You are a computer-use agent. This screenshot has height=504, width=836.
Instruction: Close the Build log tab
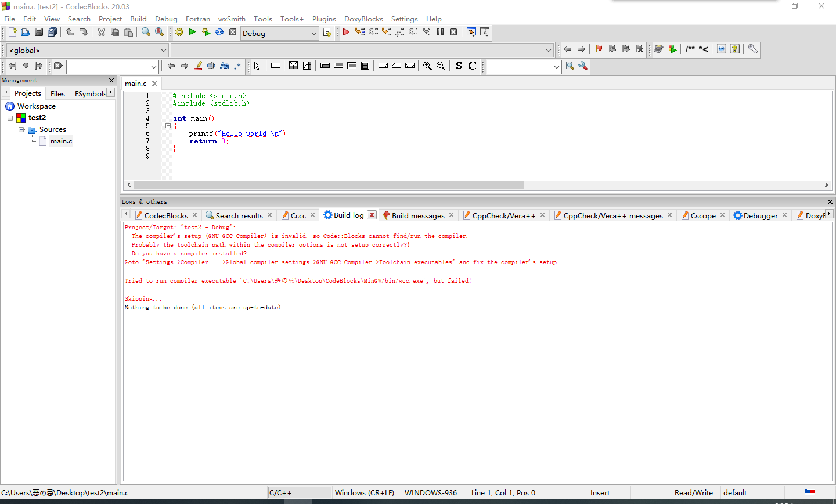pyautogui.click(x=372, y=215)
